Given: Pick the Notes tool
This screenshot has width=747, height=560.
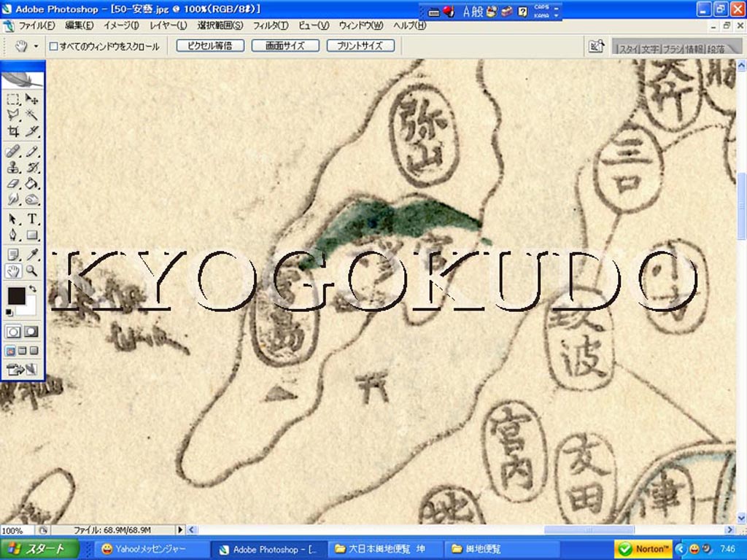Looking at the screenshot, I should pyautogui.click(x=13, y=254).
